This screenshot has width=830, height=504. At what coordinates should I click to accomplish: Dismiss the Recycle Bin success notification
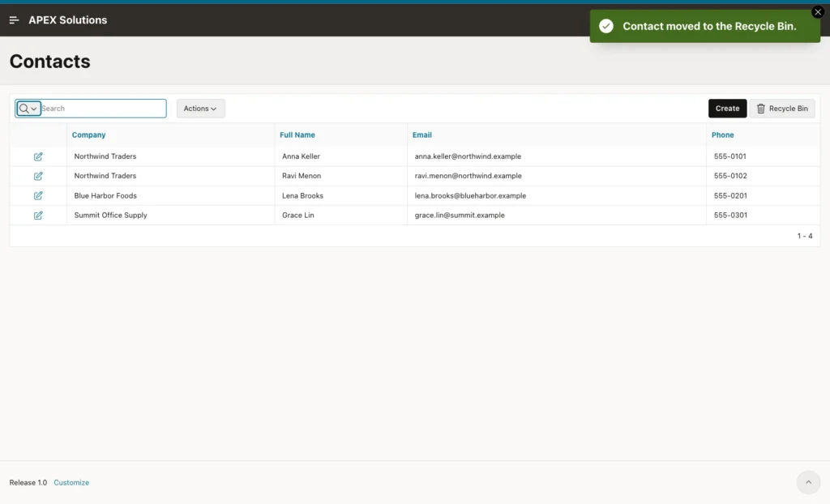point(818,12)
